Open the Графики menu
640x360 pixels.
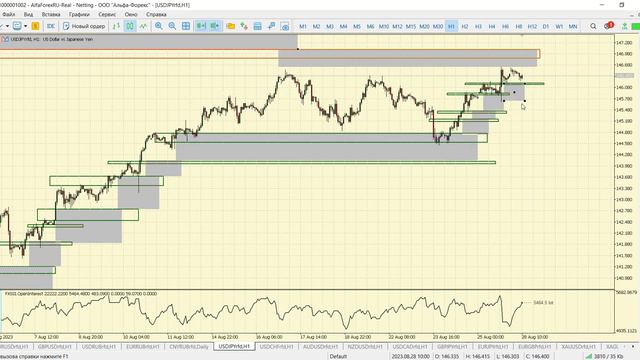click(79, 14)
